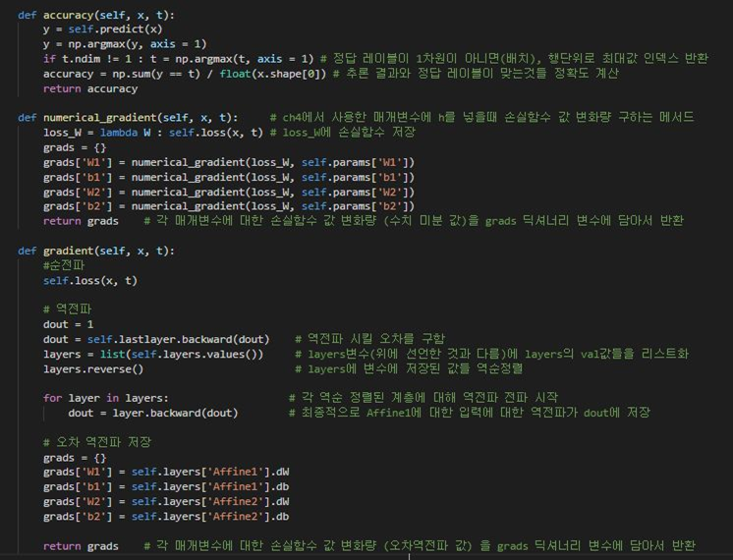Click 'def numerical_gradient(self, x, t):' definition
Viewport: 733px width, 560px height.
click(128, 117)
